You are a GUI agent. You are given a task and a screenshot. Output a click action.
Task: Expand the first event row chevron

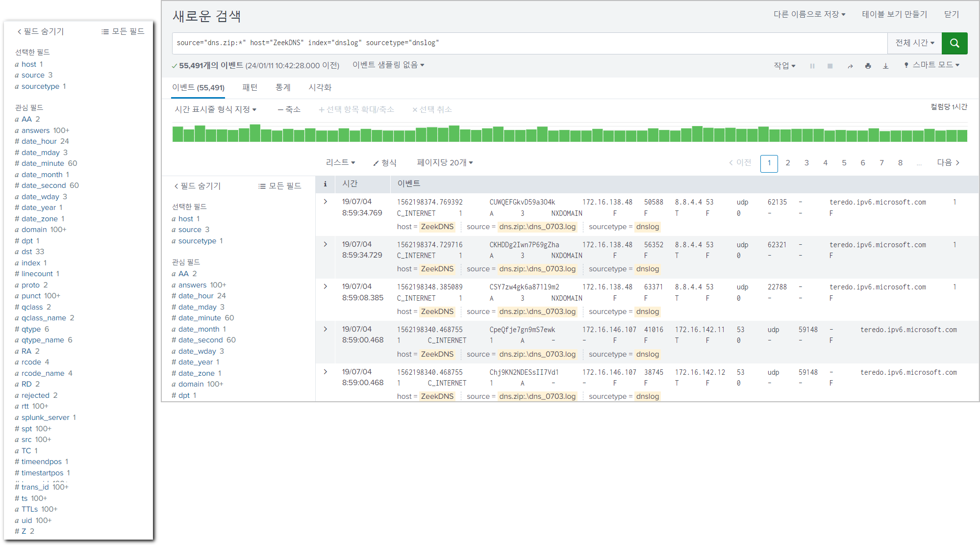[x=326, y=202]
